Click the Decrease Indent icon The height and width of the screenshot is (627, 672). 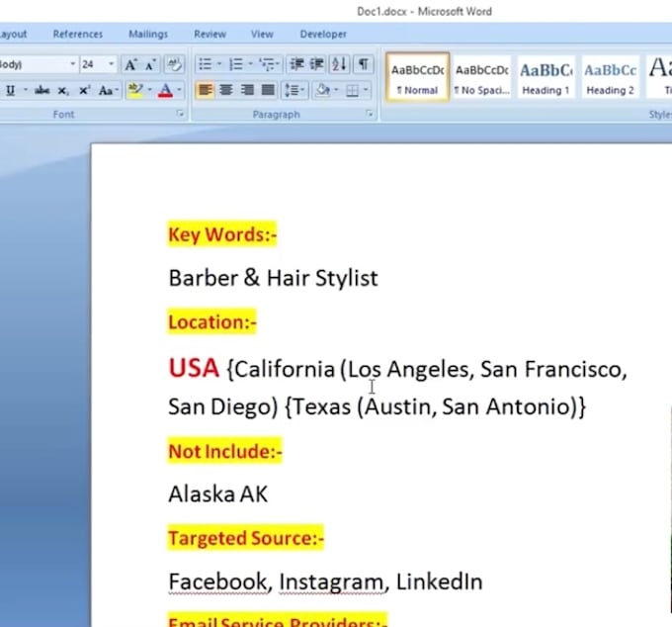[x=296, y=64]
